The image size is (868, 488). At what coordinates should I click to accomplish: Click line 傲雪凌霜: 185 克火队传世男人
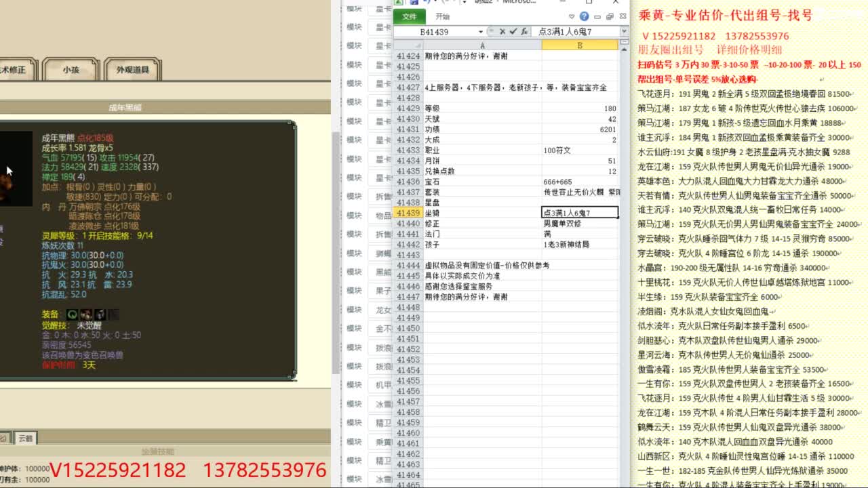(732, 370)
